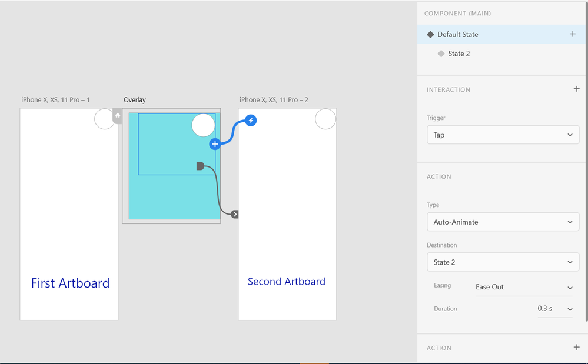The height and width of the screenshot is (364, 588).
Task: Click the plus beside Default State
Action: 572,34
